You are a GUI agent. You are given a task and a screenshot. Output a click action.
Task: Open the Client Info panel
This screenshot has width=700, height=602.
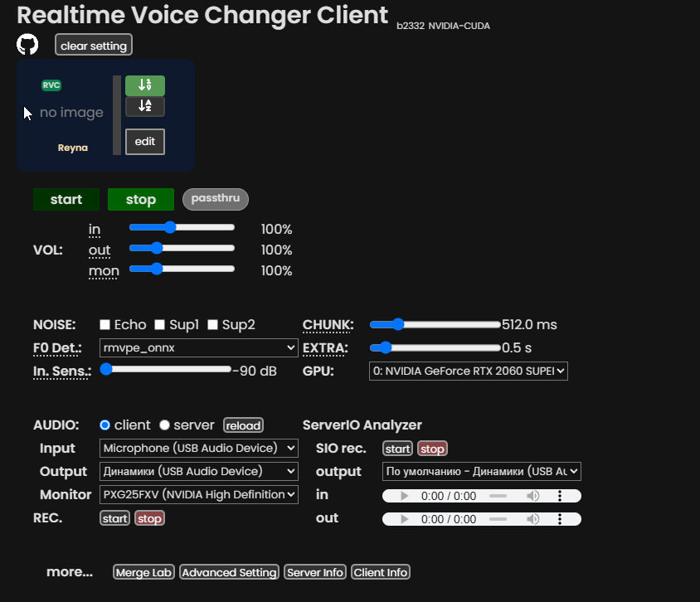(381, 572)
